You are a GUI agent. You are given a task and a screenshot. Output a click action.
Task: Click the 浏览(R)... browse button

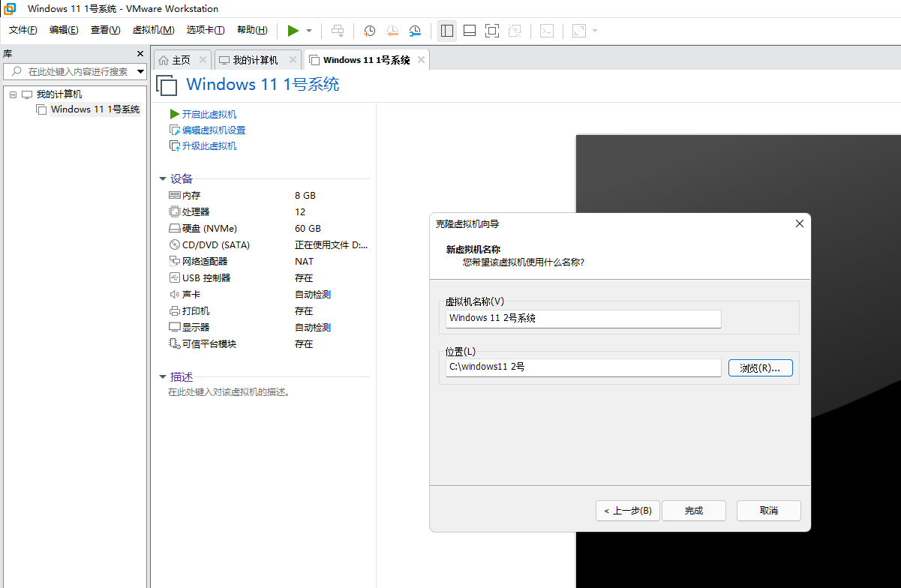pyautogui.click(x=761, y=367)
